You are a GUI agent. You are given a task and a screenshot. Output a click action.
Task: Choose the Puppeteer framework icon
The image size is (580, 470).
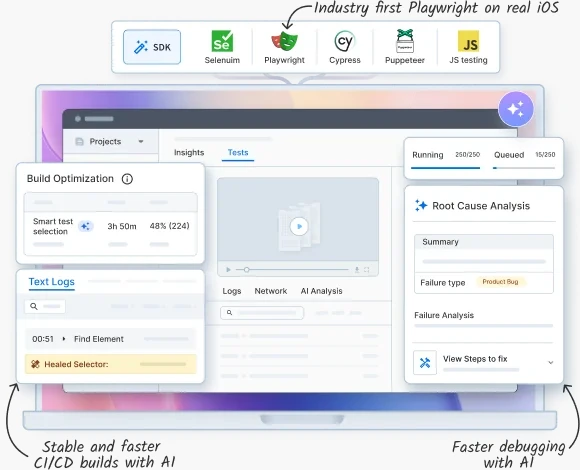coord(405,41)
